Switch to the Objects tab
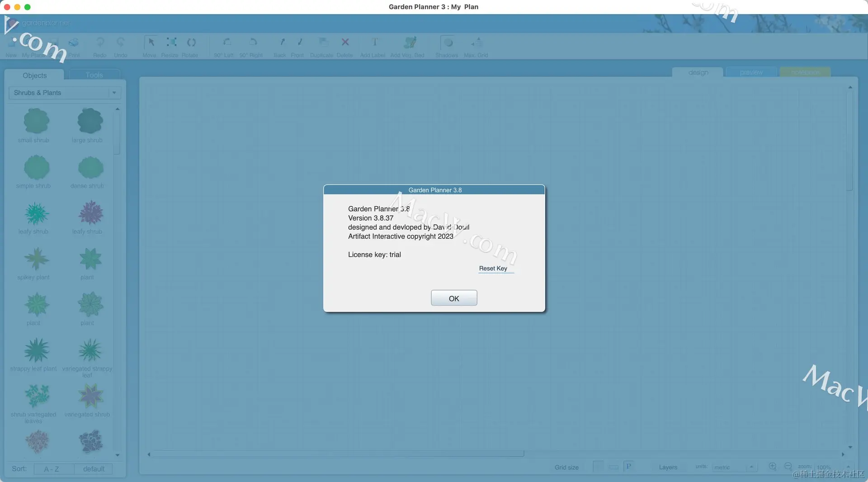 click(x=35, y=75)
